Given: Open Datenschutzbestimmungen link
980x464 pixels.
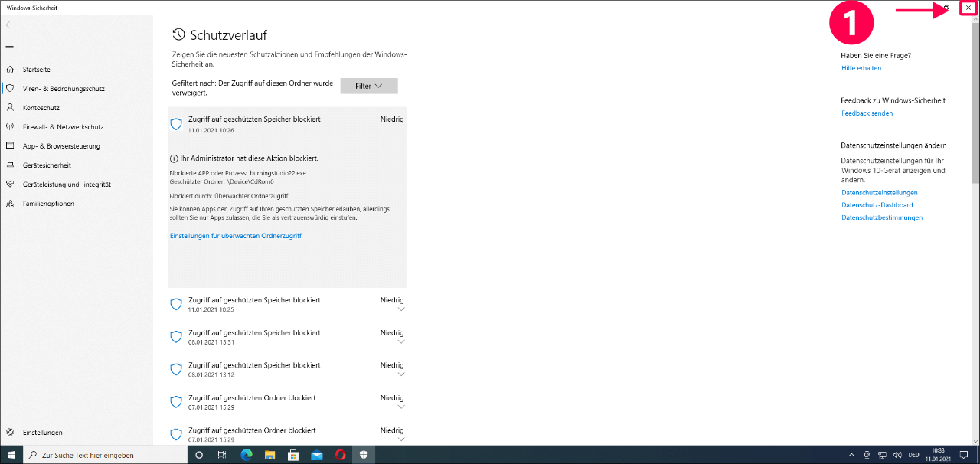Looking at the screenshot, I should (882, 217).
